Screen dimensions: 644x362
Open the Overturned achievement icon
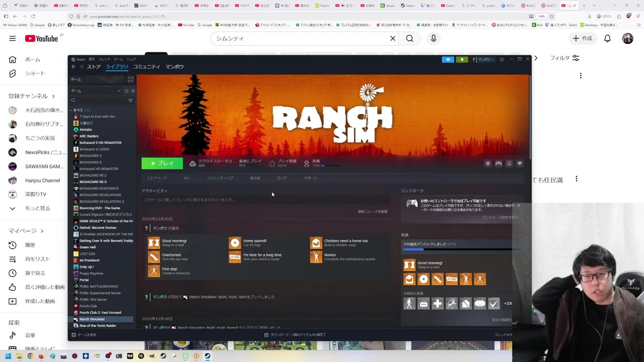tap(154, 257)
